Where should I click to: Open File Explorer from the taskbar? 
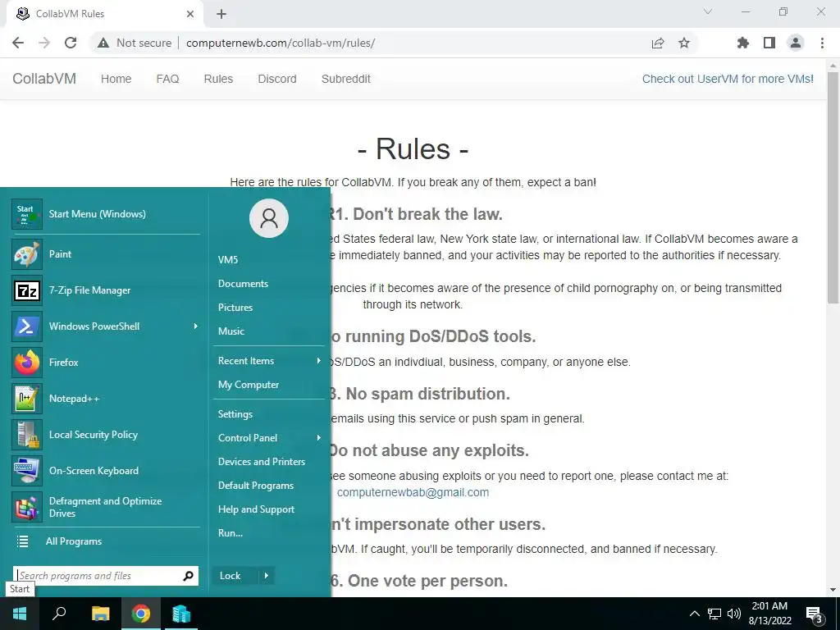(100, 614)
